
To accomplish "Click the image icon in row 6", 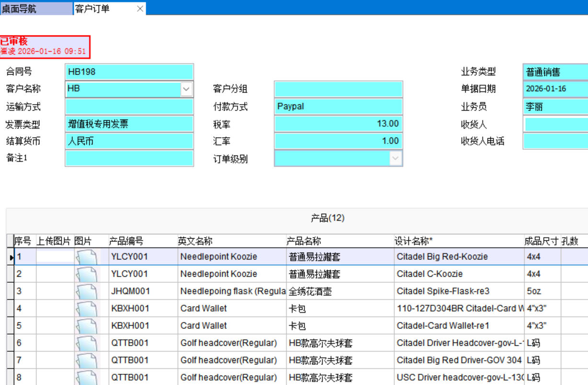I will [87, 343].
